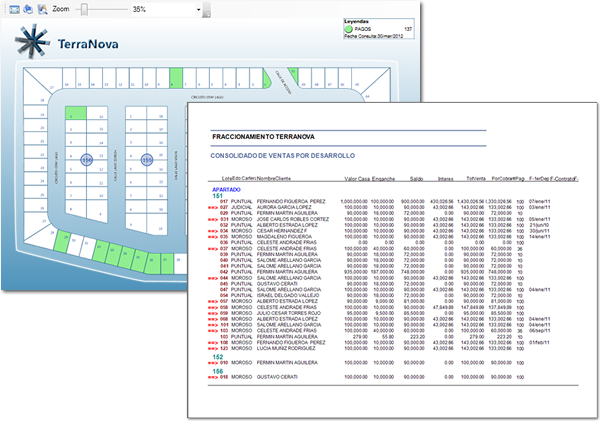
Task: Click the Interes column header
Action: click(445, 179)
